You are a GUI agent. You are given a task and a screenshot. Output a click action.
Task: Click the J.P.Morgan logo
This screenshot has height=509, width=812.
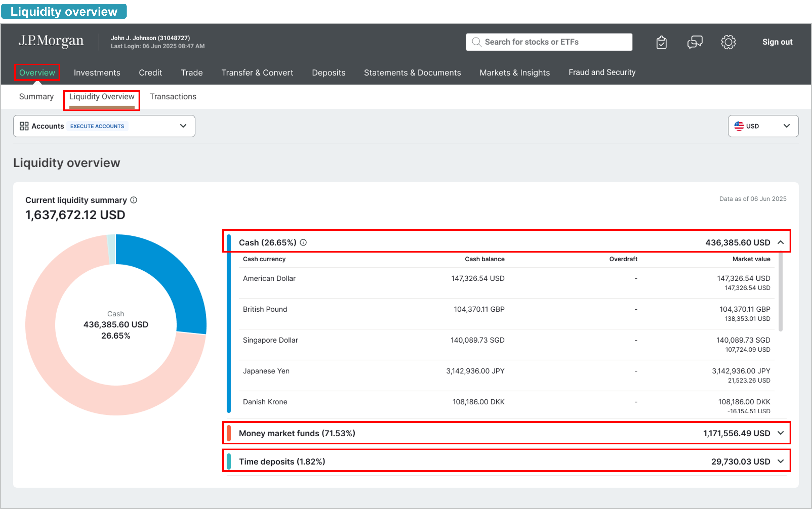(x=51, y=41)
